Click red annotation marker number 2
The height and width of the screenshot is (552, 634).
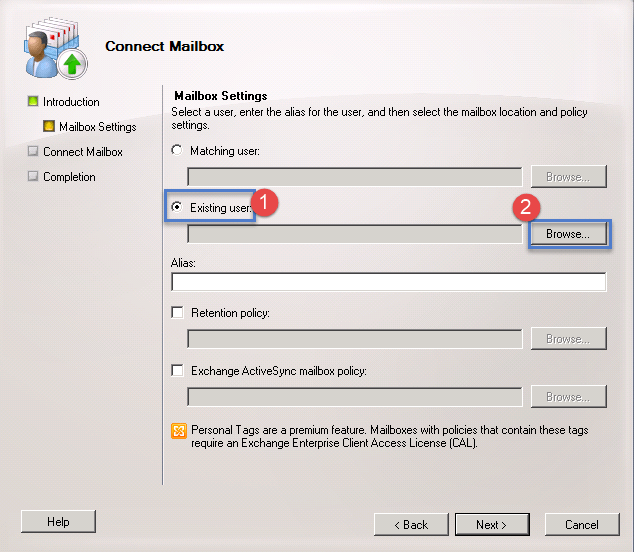click(x=526, y=207)
